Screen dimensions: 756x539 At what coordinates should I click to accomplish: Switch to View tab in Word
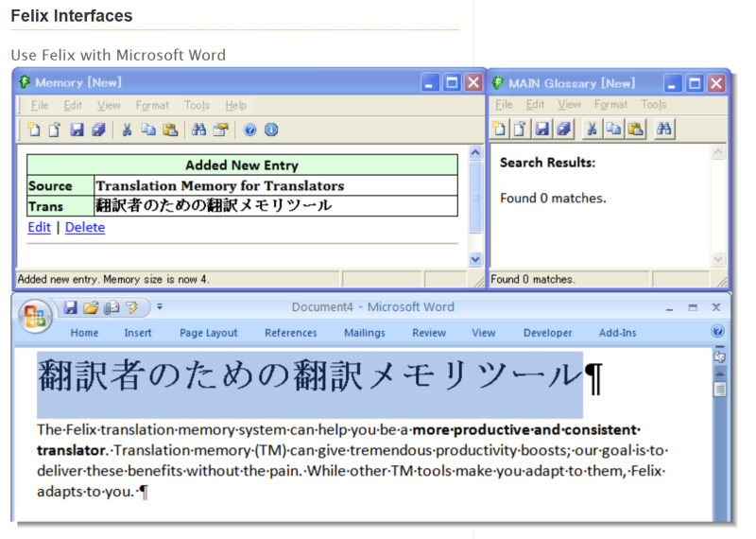tap(484, 333)
